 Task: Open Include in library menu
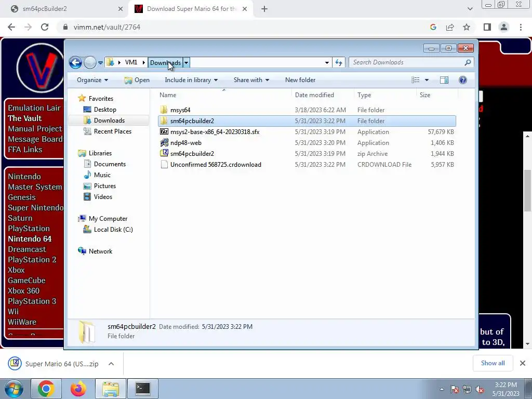191,80
